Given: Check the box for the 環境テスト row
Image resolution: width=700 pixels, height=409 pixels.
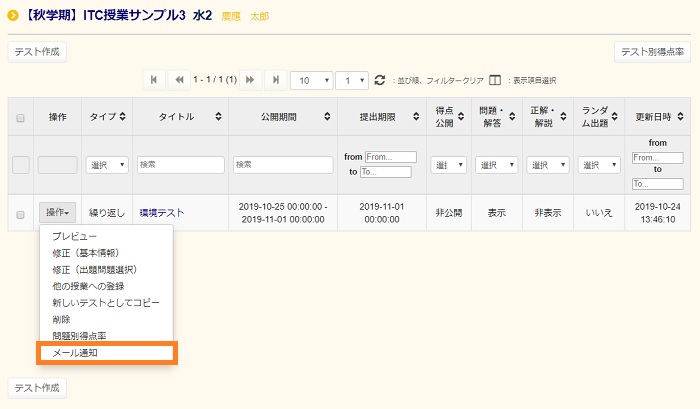Looking at the screenshot, I should [20, 213].
